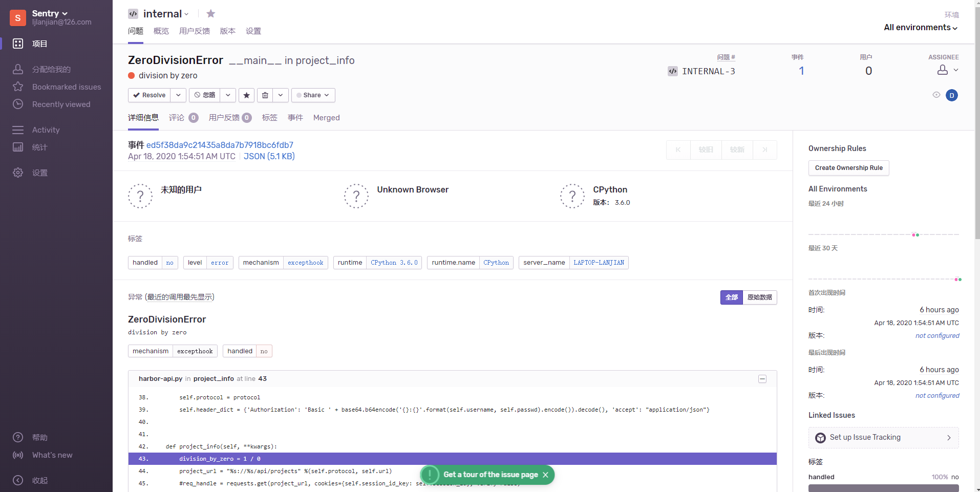Open the 项目 grid icon in the sidebar

18,44
